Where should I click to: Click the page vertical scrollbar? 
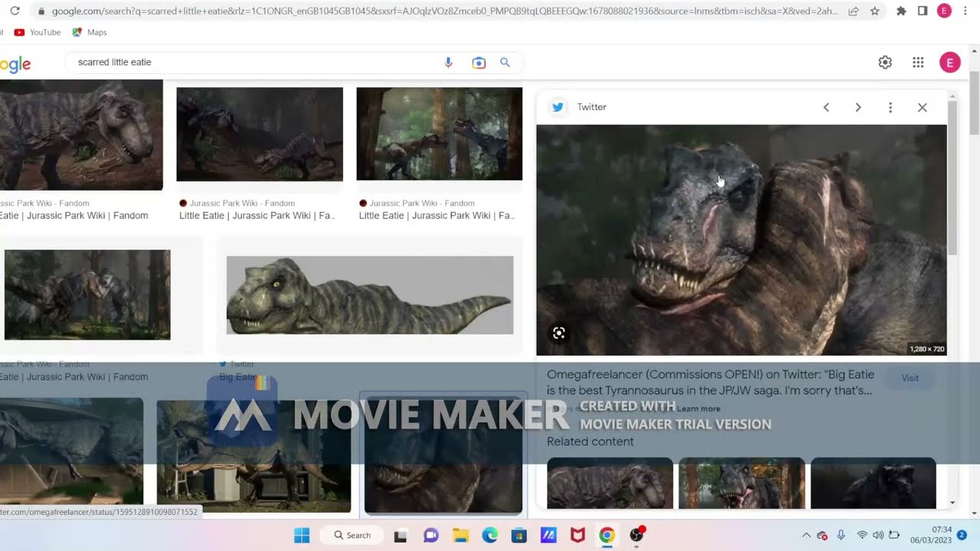[974, 103]
